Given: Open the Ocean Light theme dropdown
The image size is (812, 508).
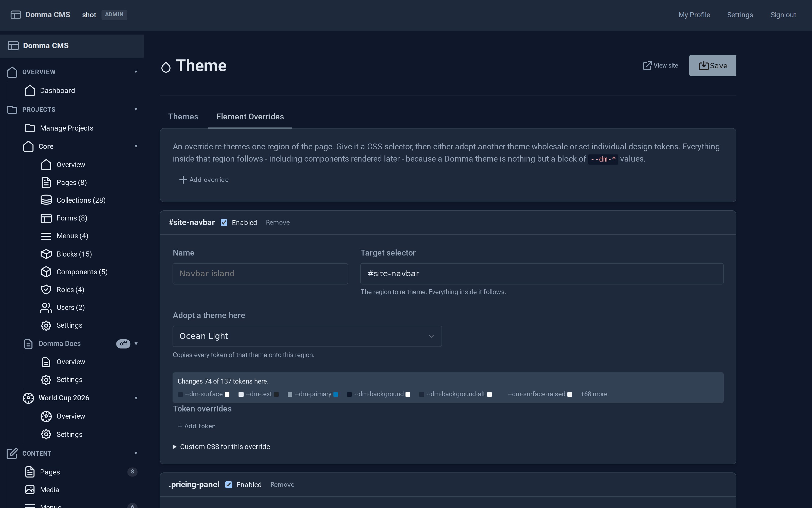Looking at the screenshot, I should pos(307,336).
